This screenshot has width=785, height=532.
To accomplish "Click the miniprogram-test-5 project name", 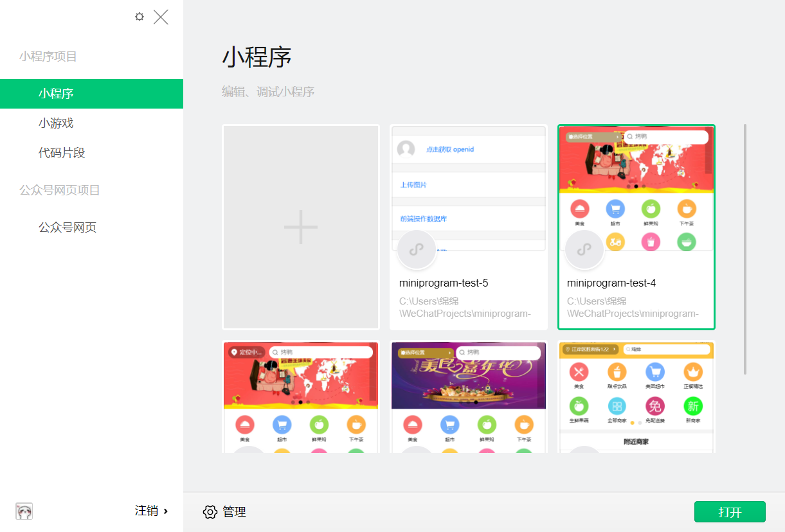I will pyautogui.click(x=444, y=283).
